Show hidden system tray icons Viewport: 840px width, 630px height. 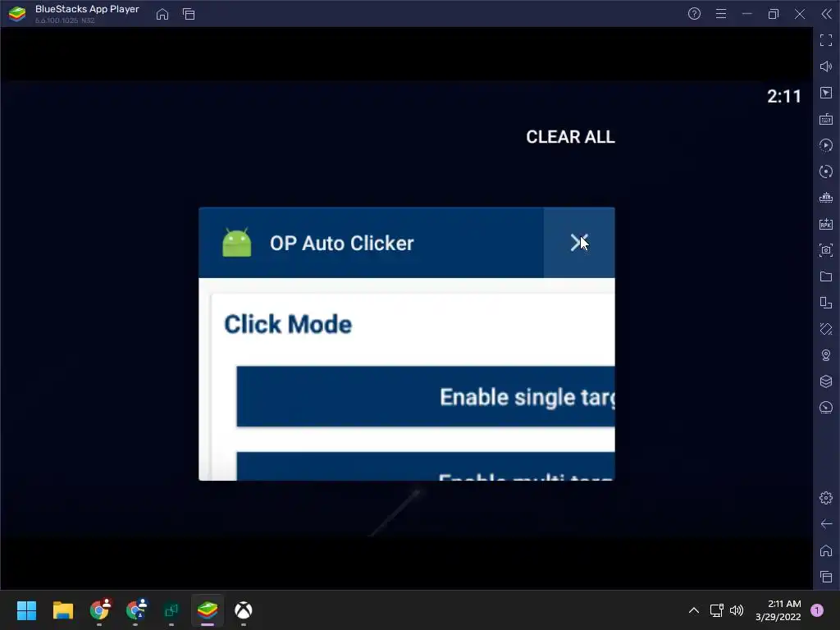pyautogui.click(x=694, y=610)
